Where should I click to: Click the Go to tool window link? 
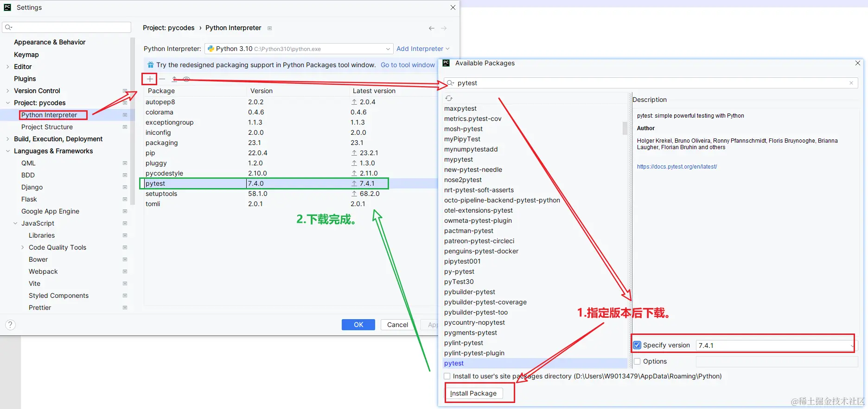point(408,65)
